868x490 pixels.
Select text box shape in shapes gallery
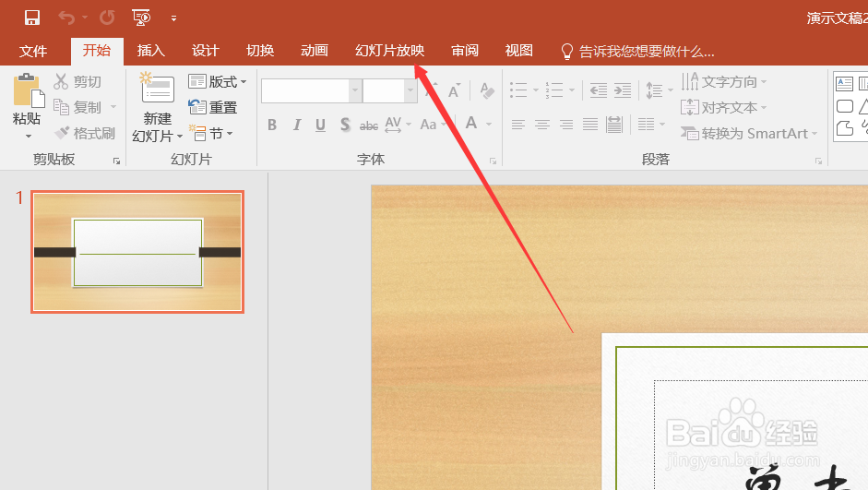(x=844, y=84)
